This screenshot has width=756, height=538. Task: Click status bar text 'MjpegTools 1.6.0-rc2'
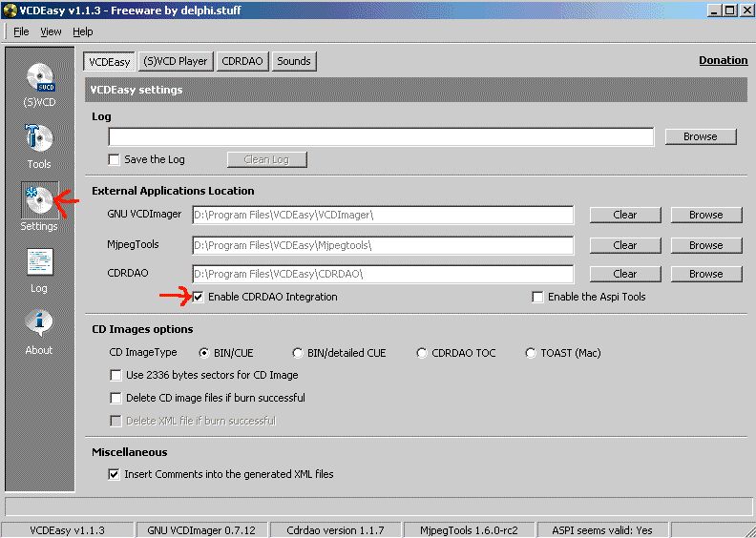click(x=469, y=530)
